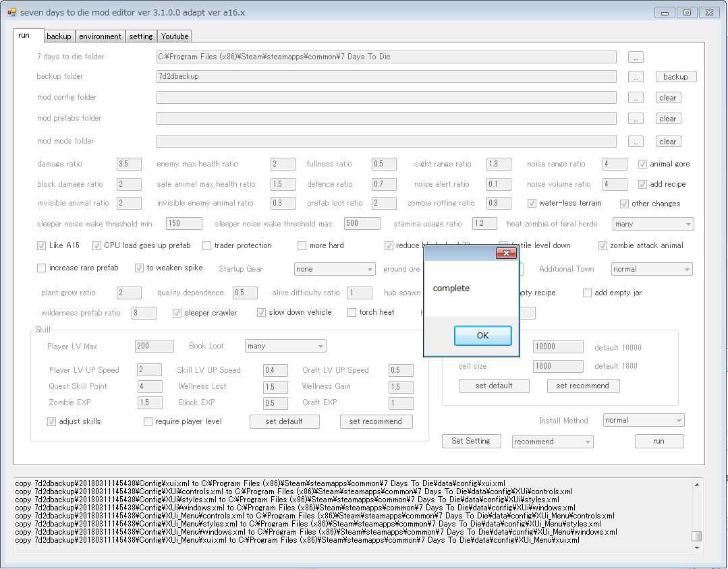728x569 pixels.
Task: Browse for the backup folder
Action: click(636, 77)
